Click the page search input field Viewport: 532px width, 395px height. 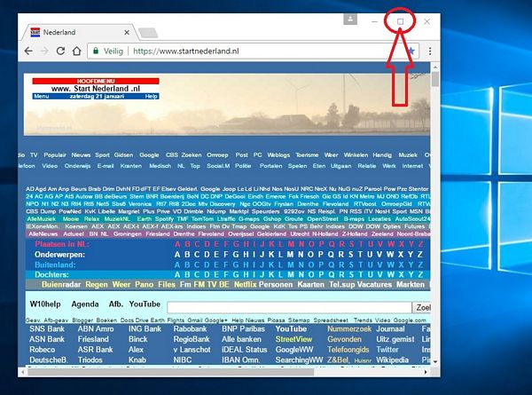pos(289,307)
